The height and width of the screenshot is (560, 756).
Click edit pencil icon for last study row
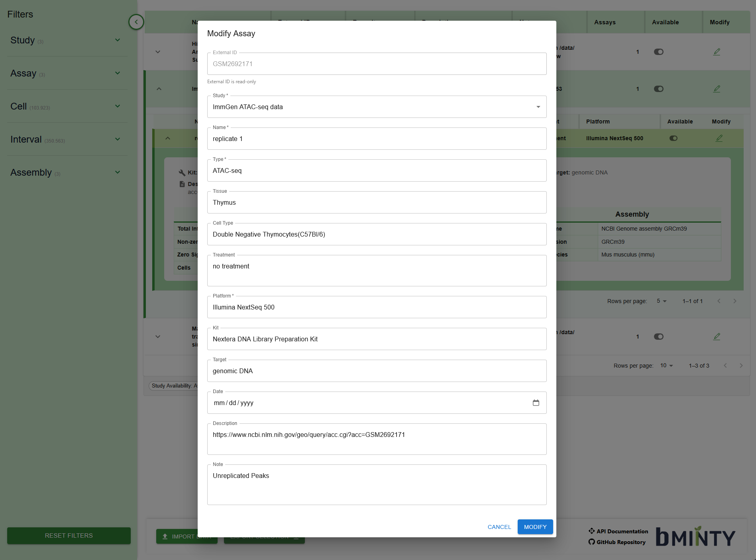coord(717,337)
